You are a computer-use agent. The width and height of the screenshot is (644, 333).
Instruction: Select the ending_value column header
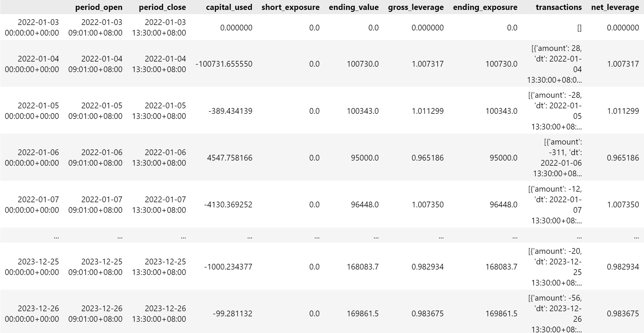354,7
